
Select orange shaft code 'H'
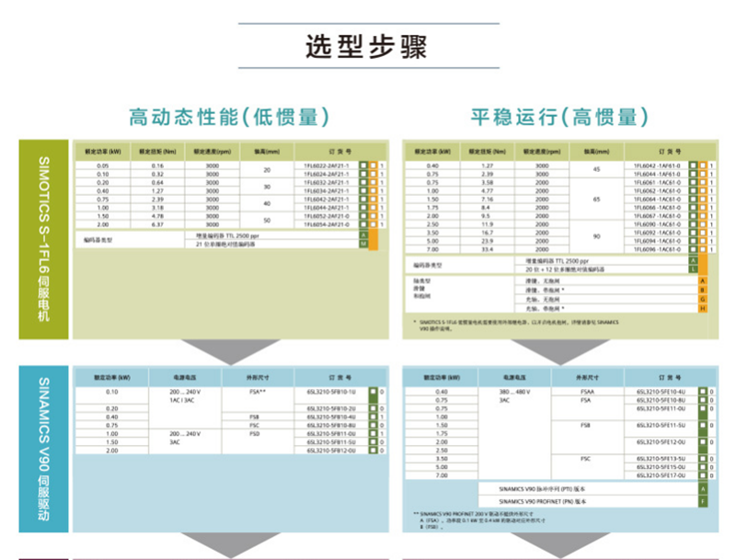tap(703, 309)
